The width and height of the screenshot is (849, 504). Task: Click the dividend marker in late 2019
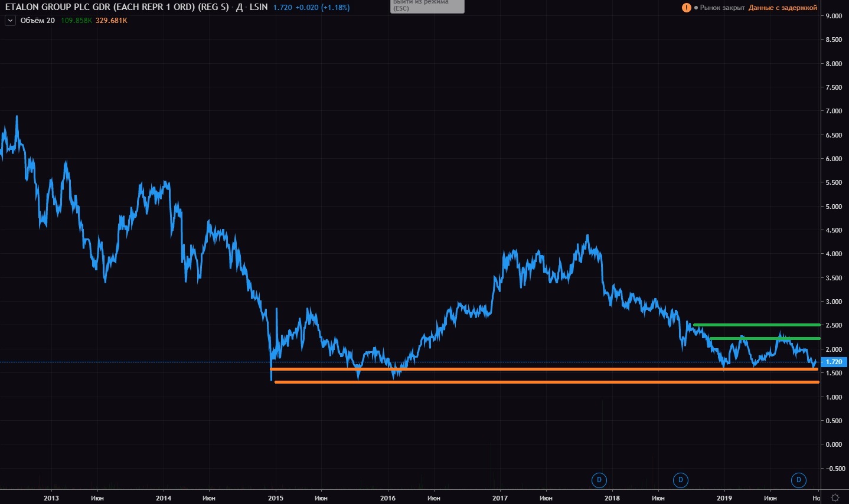coord(799,480)
